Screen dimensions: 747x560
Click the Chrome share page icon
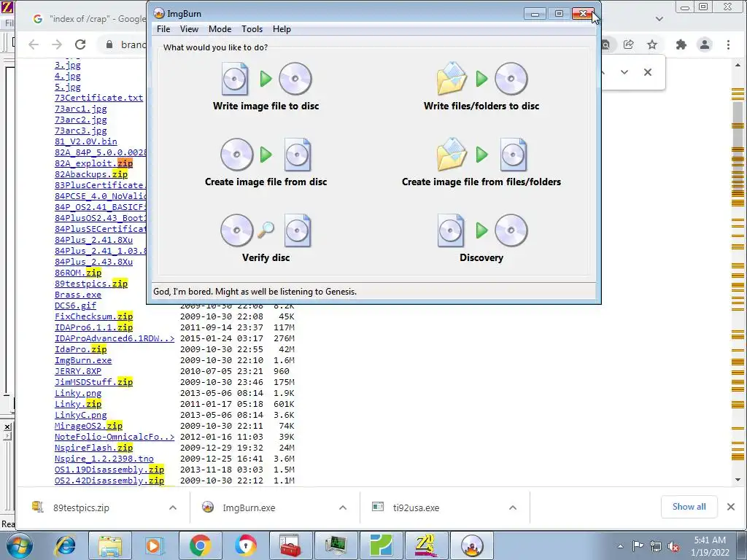(628, 44)
